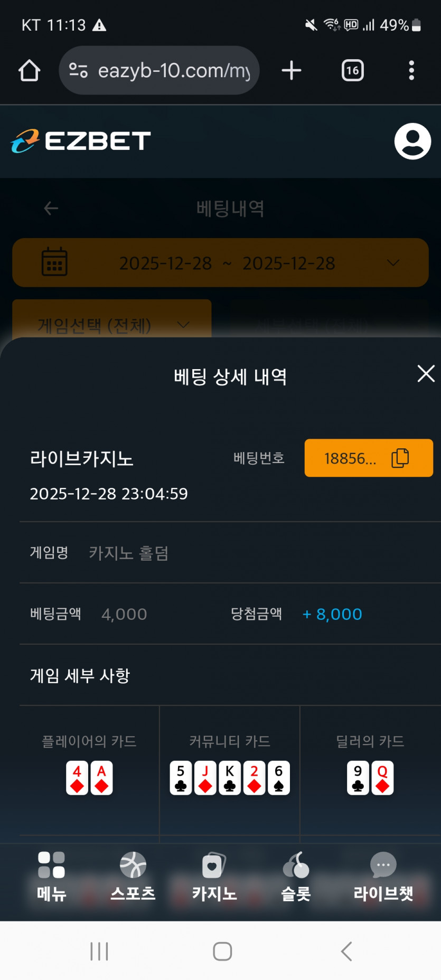Start a 라이브챗 session
The height and width of the screenshot is (980, 441).
pyautogui.click(x=383, y=877)
